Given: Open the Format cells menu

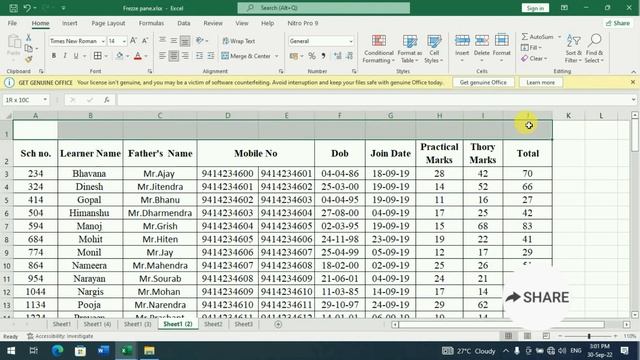Looking at the screenshot, I should click(x=502, y=48).
